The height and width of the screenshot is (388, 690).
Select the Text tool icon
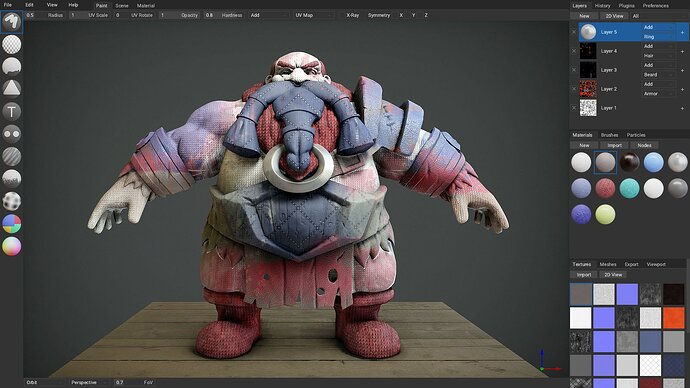click(x=11, y=111)
